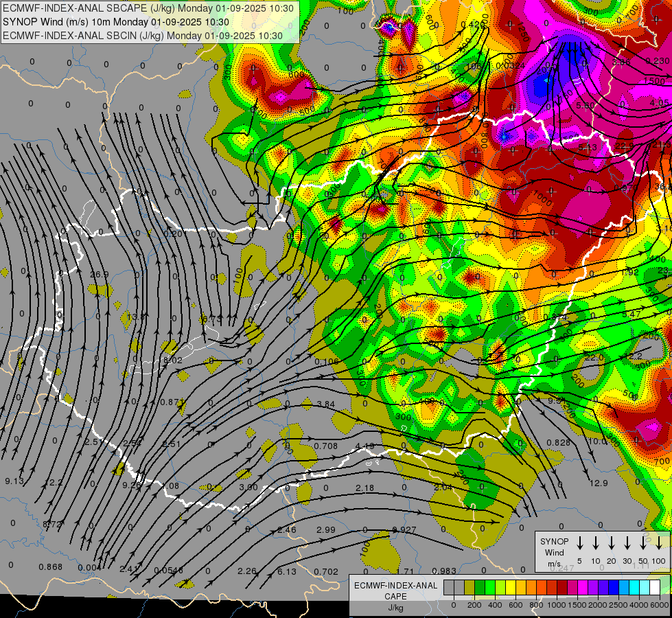
Task: Click the 0.868 value at bottom left
Action: [x=51, y=567]
